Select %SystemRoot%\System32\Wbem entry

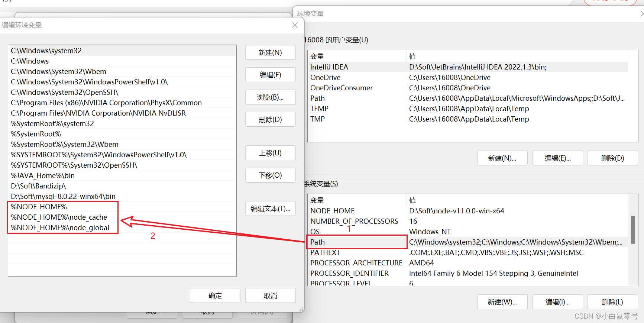coord(122,144)
